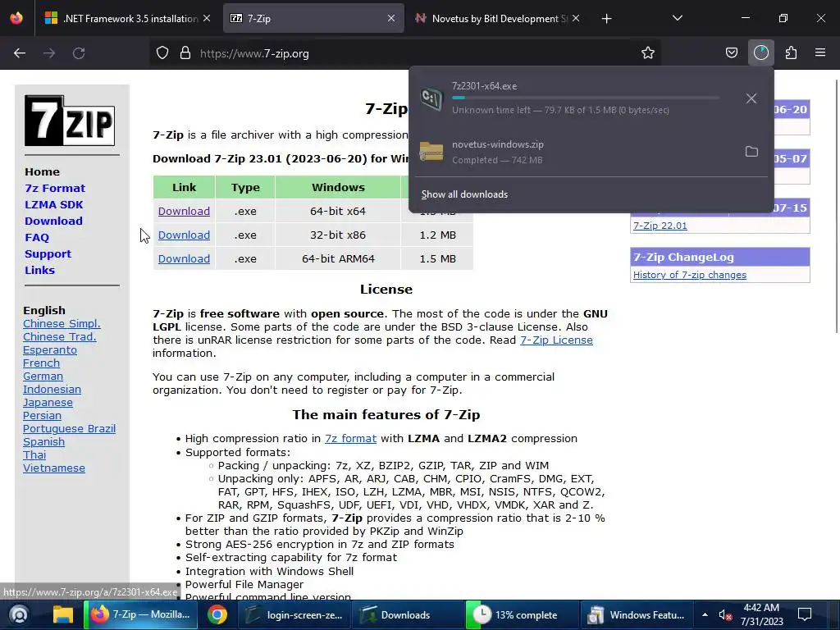Open the Home sidebar item
The height and width of the screenshot is (630, 840).
(x=43, y=172)
